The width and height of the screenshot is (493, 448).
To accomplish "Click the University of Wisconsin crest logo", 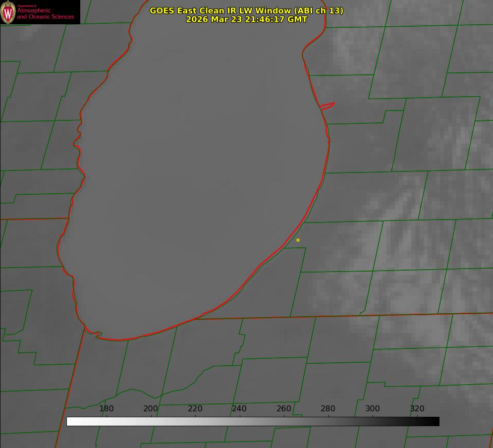I will [x=8, y=12].
